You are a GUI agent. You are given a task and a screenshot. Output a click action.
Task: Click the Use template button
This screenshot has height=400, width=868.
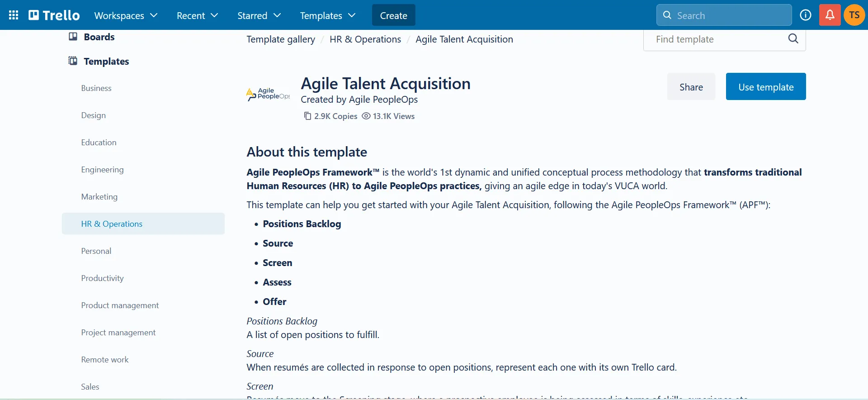tap(765, 87)
